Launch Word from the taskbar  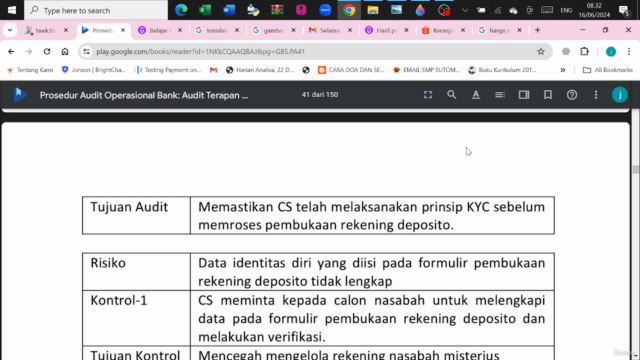click(229, 10)
